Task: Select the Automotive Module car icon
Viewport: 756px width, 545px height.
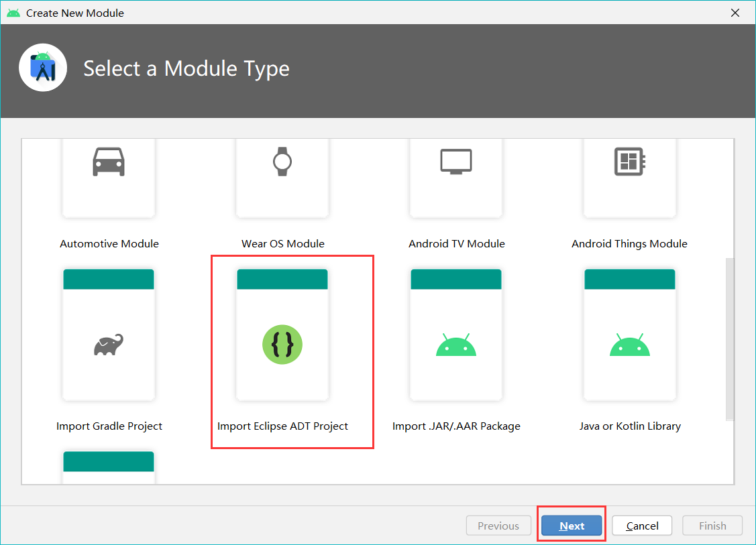Action: tap(109, 162)
